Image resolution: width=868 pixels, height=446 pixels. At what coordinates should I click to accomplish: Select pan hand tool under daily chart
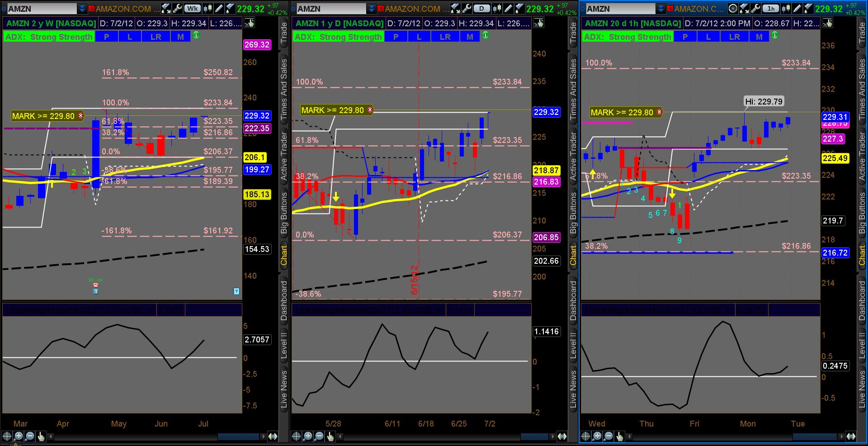(330, 437)
